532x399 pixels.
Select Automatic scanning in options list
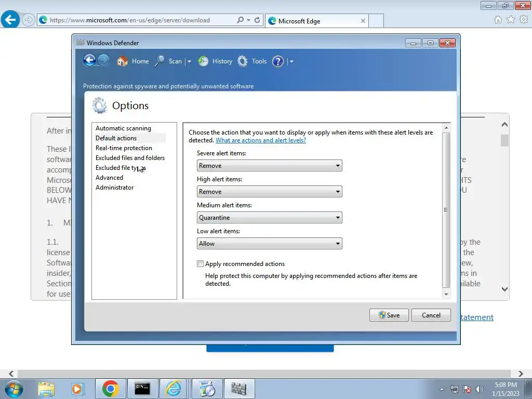[123, 128]
